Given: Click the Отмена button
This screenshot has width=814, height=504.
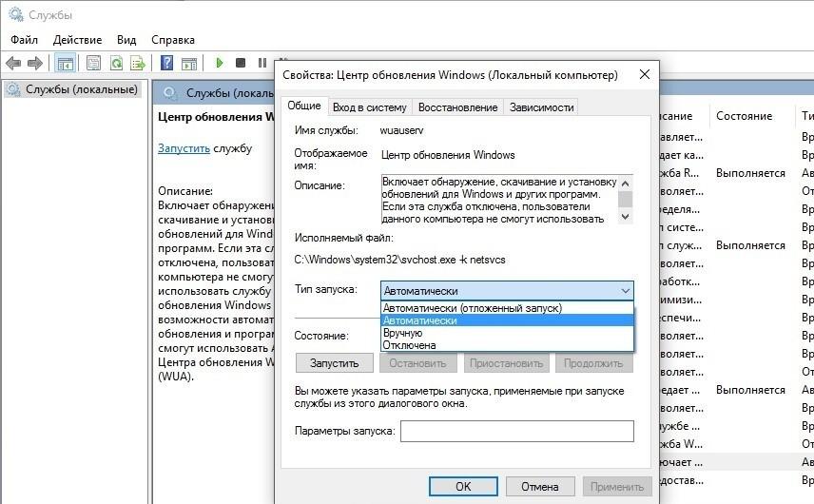Looking at the screenshot, I should pyautogui.click(x=540, y=486).
